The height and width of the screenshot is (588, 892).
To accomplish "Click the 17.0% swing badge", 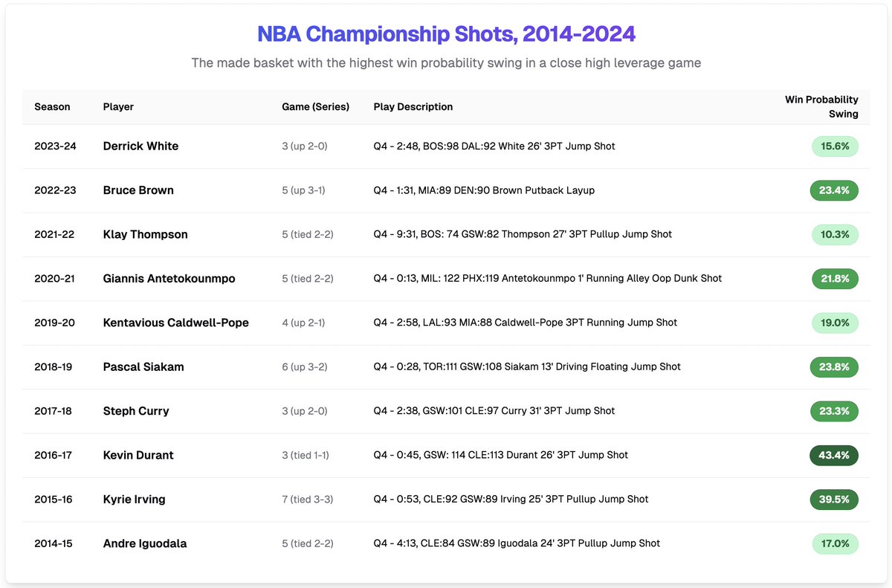I will pos(836,543).
